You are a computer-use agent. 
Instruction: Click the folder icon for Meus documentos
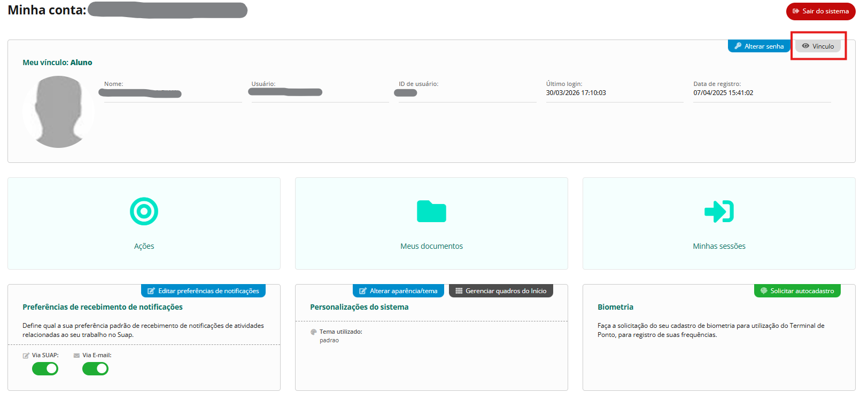431,211
